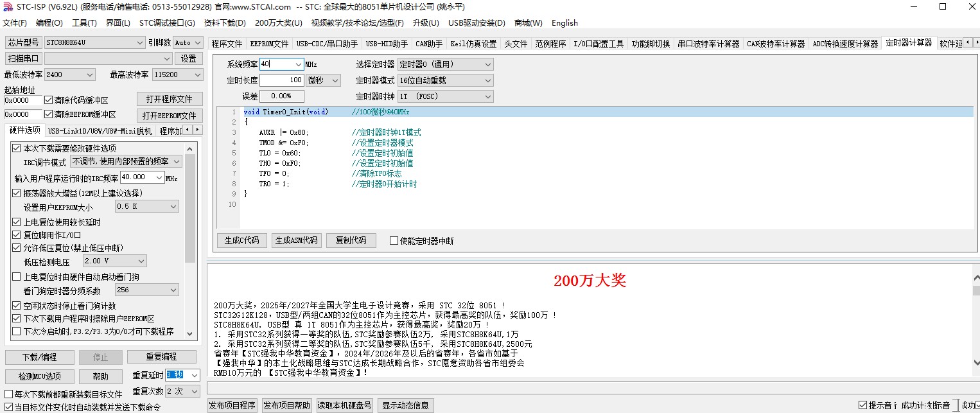Open the 编程(O) menu

(x=49, y=23)
